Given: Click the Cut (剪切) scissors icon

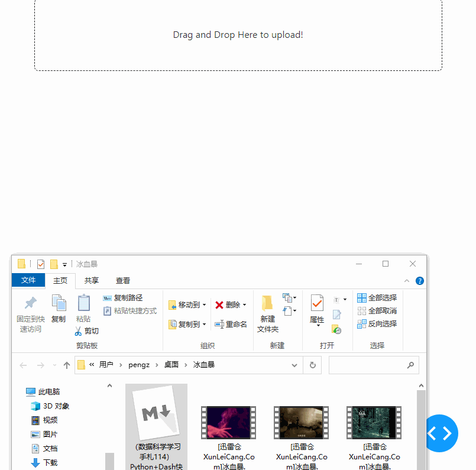Looking at the screenshot, I should click(78, 331).
